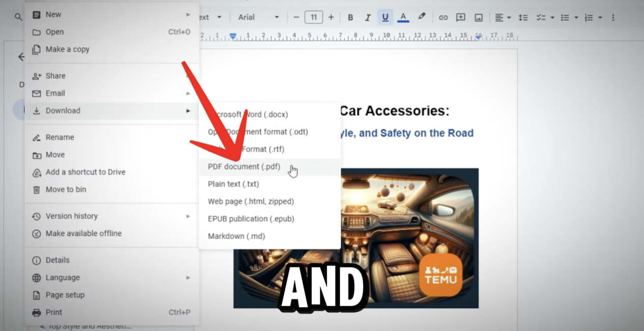Open the Arial font dropdown
The height and width of the screenshot is (331, 644).
[x=258, y=17]
